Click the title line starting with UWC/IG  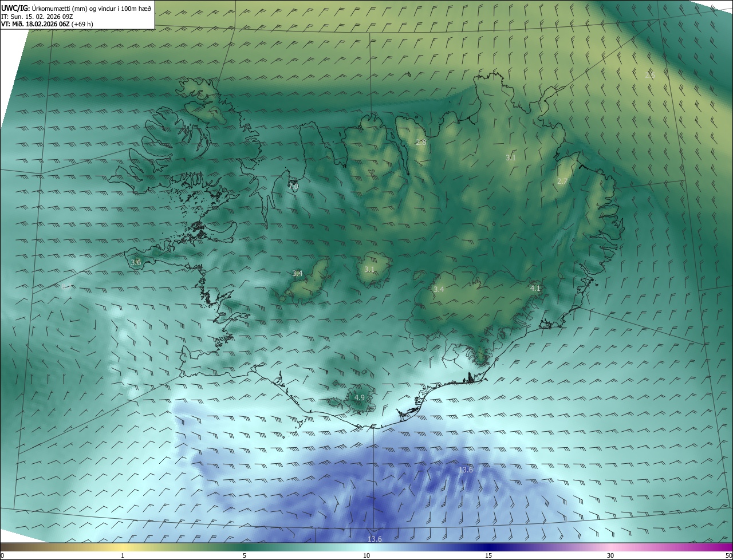click(x=76, y=8)
